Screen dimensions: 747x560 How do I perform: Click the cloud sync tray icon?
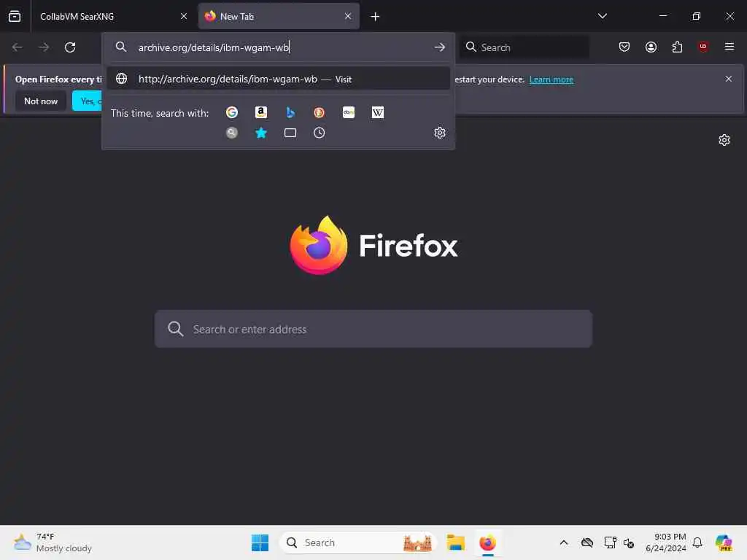click(x=587, y=542)
